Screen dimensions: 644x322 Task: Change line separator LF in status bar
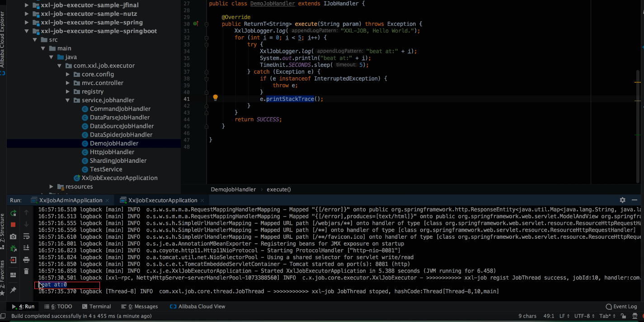[x=565, y=316]
